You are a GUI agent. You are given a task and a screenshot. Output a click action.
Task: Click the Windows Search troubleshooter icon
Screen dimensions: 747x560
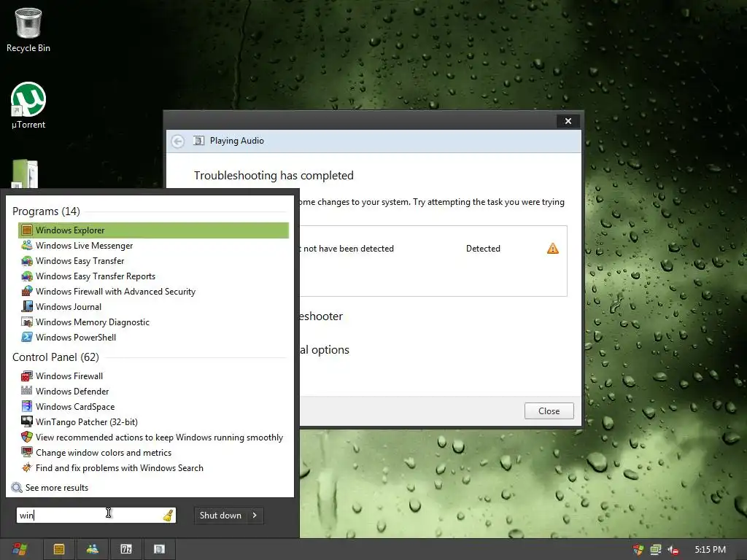tap(27, 467)
